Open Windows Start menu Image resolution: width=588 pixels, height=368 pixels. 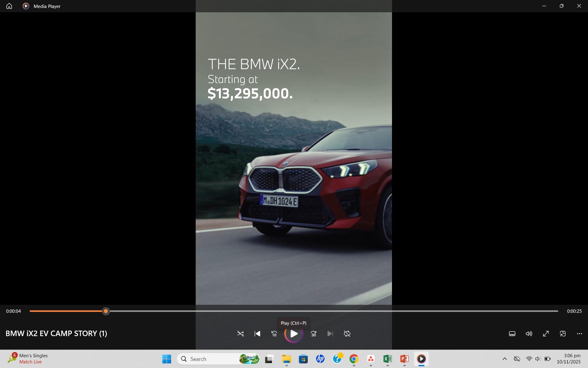click(x=167, y=359)
